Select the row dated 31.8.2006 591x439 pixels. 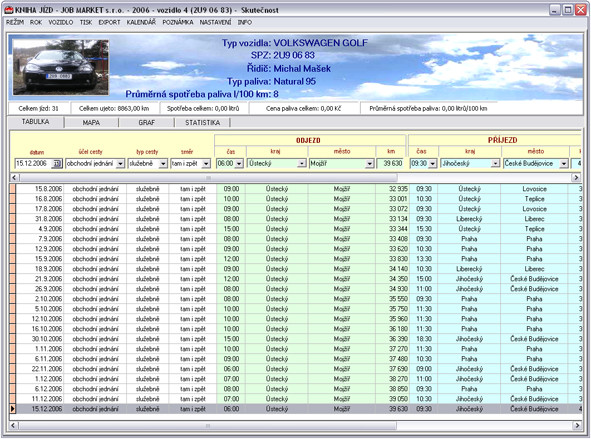point(296,219)
